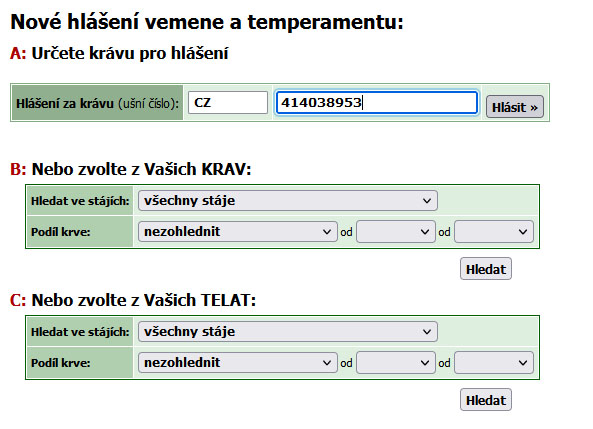Click the 'Hlášení za krávu' label
The width and height of the screenshot is (593, 429).
click(65, 103)
